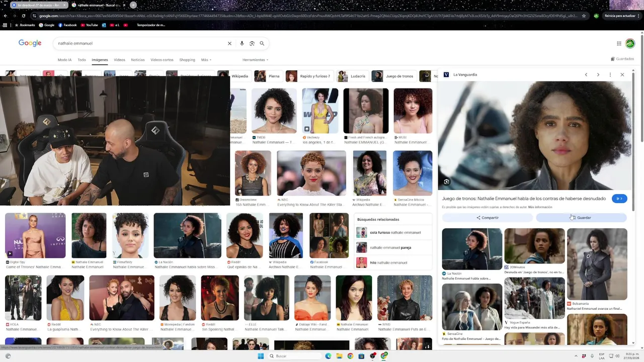Open the Más información copyright link
The image size is (644, 362).
540,207
